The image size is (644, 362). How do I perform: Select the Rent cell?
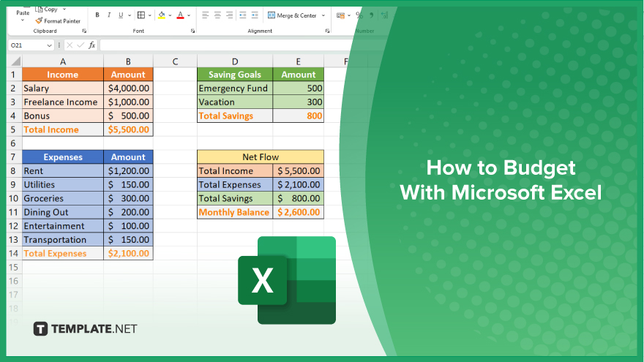click(63, 170)
